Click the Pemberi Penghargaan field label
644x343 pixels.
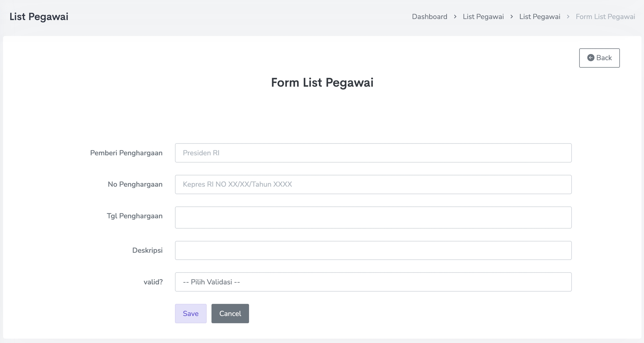point(126,153)
